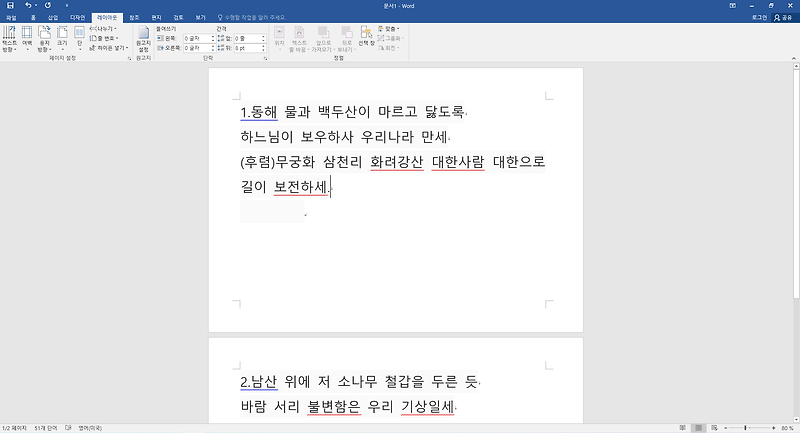Open the 크기 (Size) menu
The width and height of the screenshot is (800, 433).
62,39
